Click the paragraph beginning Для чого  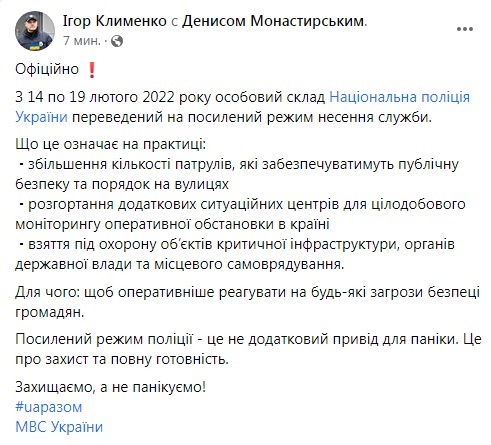pyautogui.click(x=248, y=302)
